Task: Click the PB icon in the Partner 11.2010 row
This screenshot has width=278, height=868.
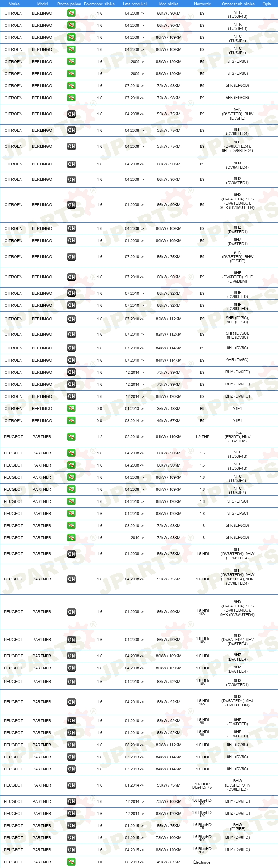Action: click(71, 538)
